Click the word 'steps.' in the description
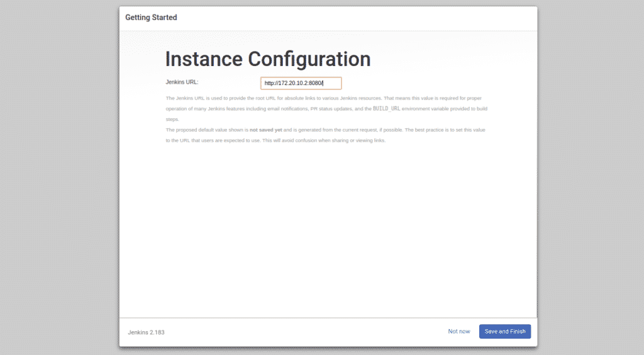This screenshot has width=644, height=355. click(x=172, y=119)
